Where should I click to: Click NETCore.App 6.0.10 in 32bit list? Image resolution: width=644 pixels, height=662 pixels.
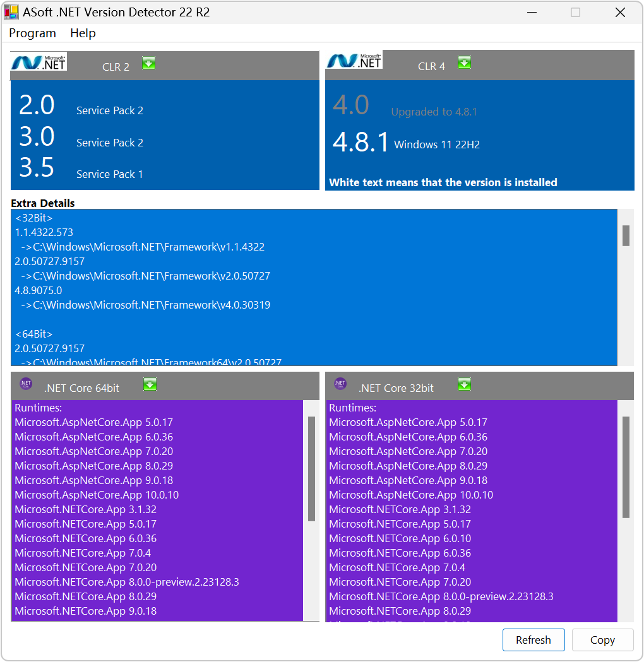click(400, 539)
